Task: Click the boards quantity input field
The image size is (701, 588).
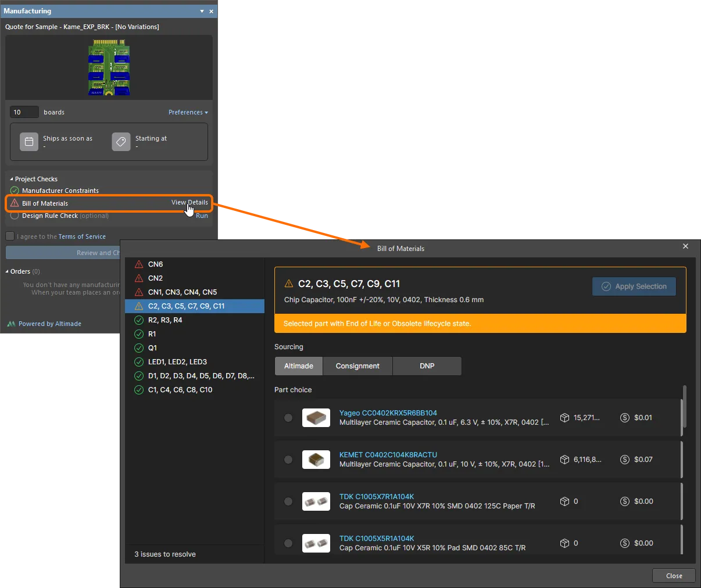Action: (x=23, y=112)
